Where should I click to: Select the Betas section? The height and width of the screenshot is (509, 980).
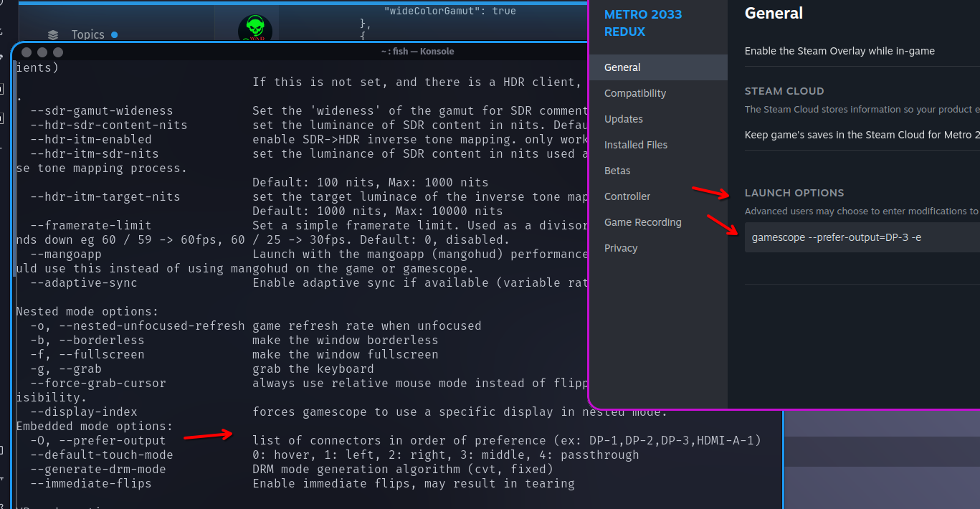pyautogui.click(x=617, y=171)
